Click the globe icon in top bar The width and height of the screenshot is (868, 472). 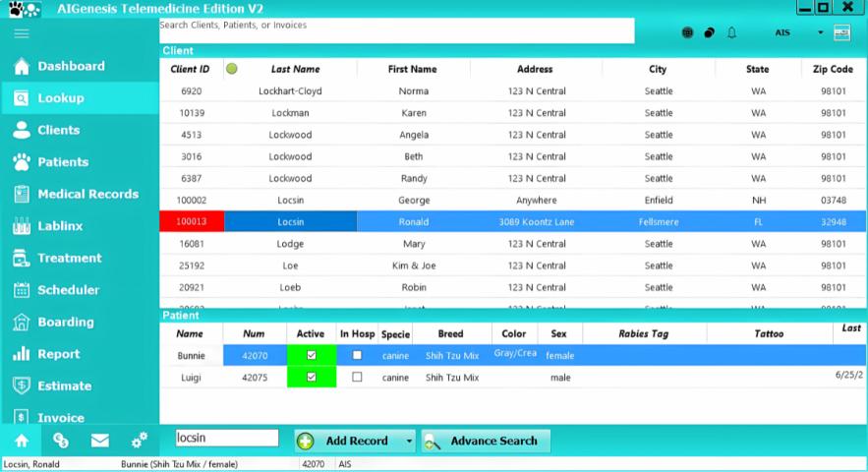tap(688, 32)
